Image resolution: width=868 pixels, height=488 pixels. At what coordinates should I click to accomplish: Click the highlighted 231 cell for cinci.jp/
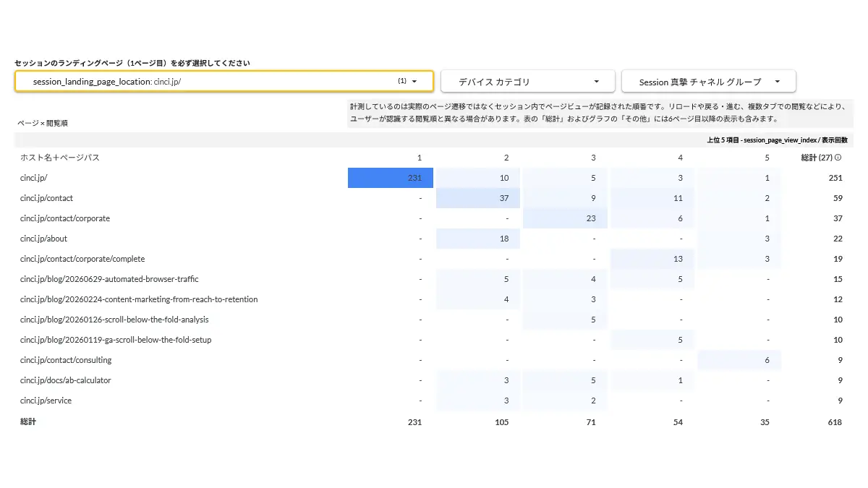point(391,178)
